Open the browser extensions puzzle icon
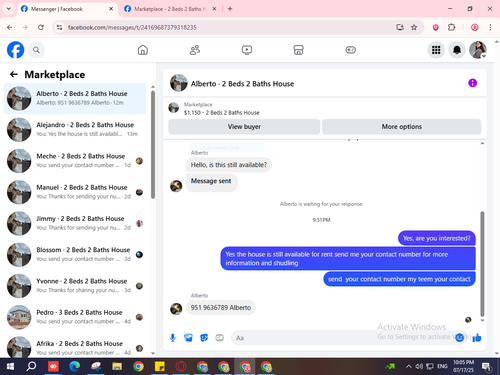Image resolution: width=500 pixels, height=375 pixels. coord(452,27)
